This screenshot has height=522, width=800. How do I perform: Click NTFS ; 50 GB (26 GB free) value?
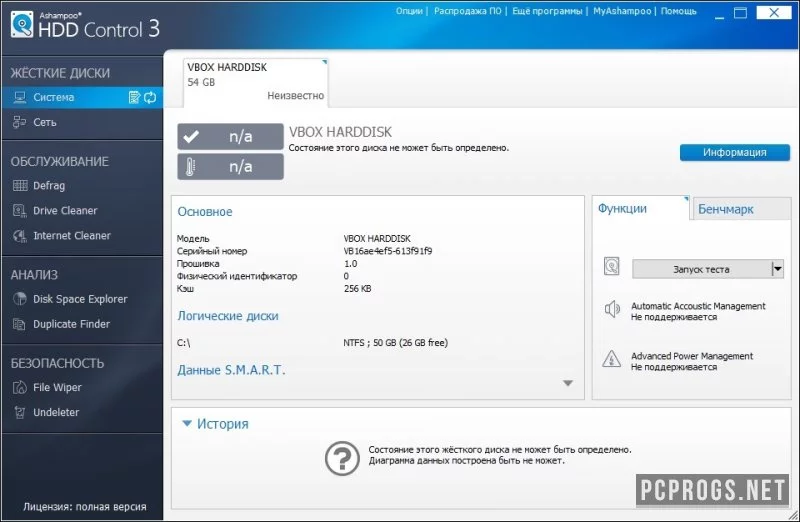pyautogui.click(x=395, y=342)
